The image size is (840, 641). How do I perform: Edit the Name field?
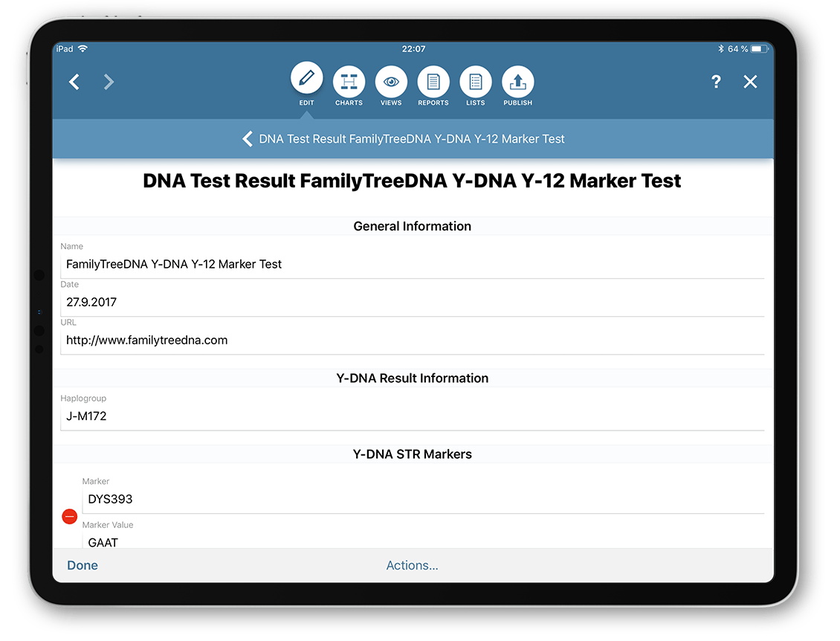413,264
